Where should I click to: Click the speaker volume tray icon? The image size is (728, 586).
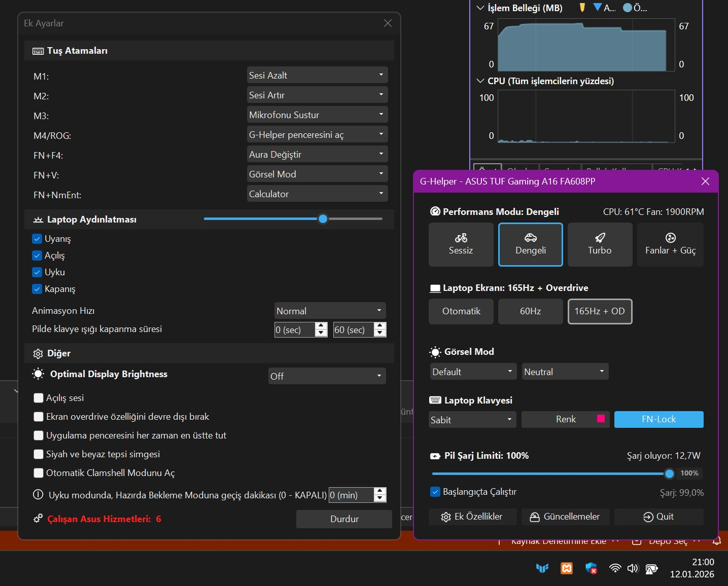pyautogui.click(x=633, y=568)
